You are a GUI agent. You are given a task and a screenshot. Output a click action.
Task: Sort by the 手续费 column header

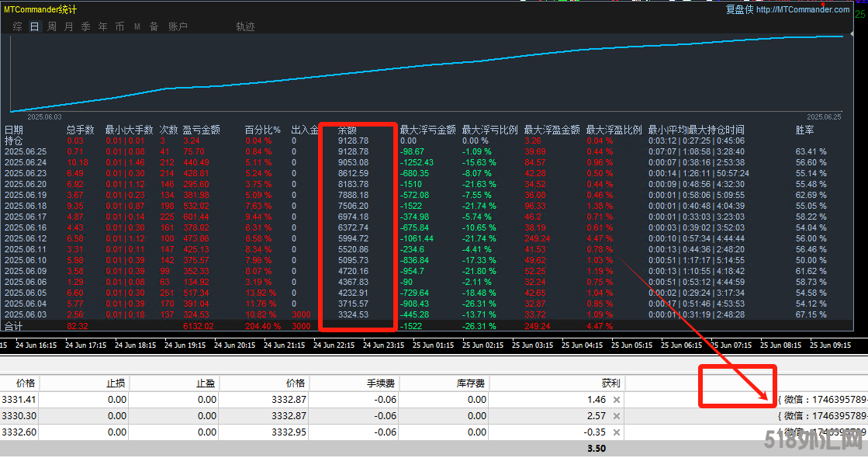381,383
